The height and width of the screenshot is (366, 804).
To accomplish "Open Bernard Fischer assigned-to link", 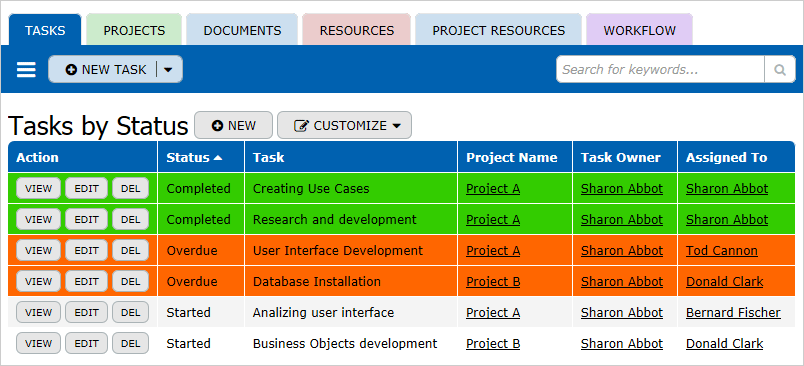I will tap(733, 312).
